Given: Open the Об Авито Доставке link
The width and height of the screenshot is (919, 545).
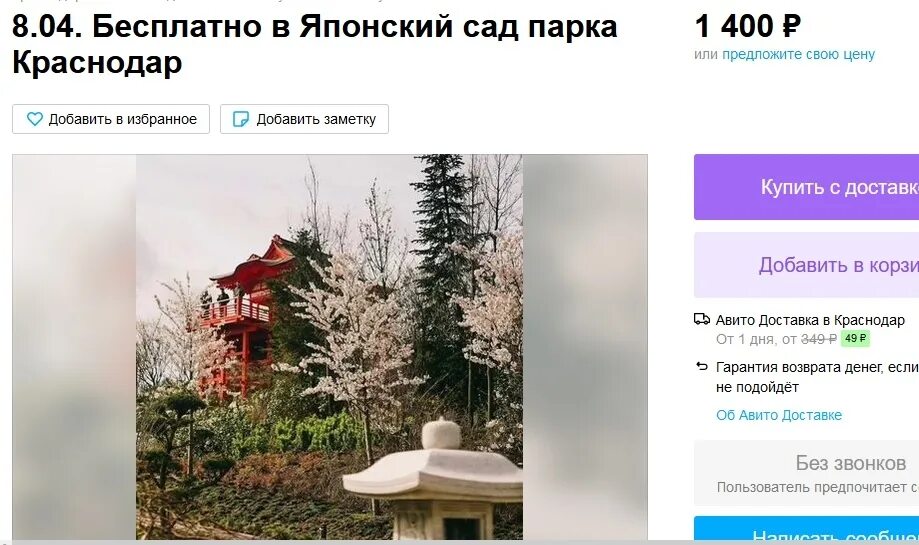Looking at the screenshot, I should 779,415.
